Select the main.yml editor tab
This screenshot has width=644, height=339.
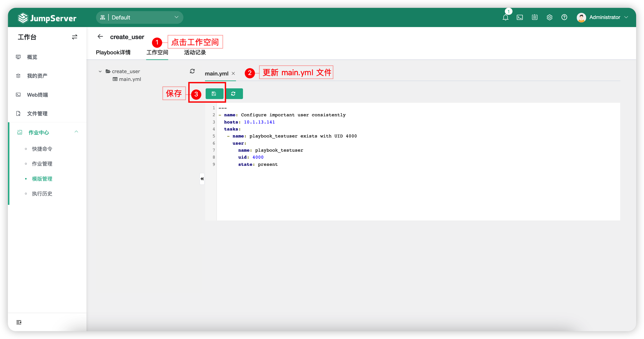point(217,74)
